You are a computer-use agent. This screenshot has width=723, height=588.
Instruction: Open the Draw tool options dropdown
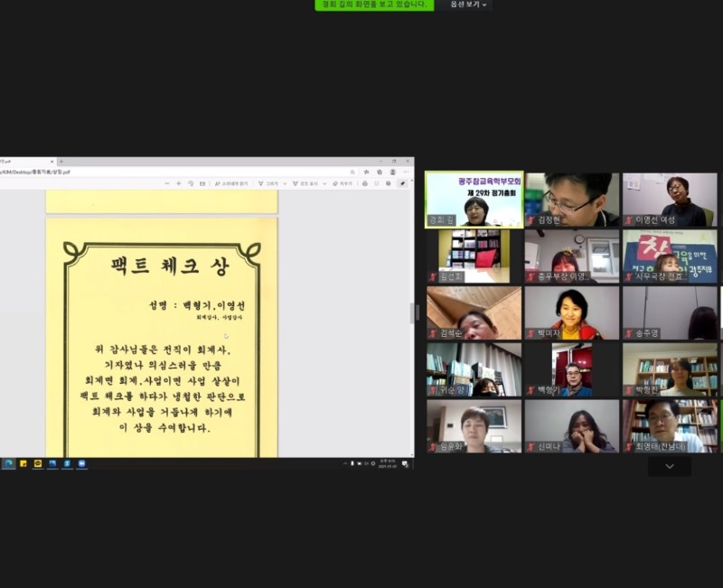[285, 183]
